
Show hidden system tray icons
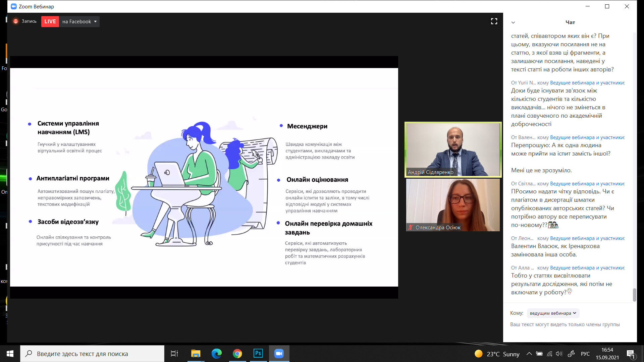click(x=529, y=354)
